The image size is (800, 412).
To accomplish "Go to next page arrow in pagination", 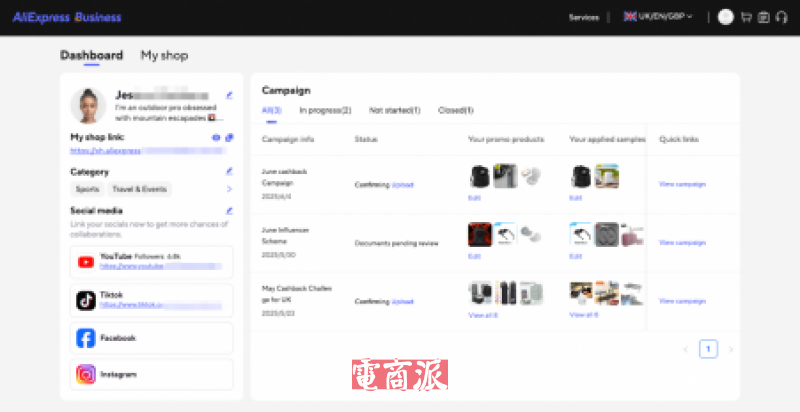I will [x=731, y=349].
